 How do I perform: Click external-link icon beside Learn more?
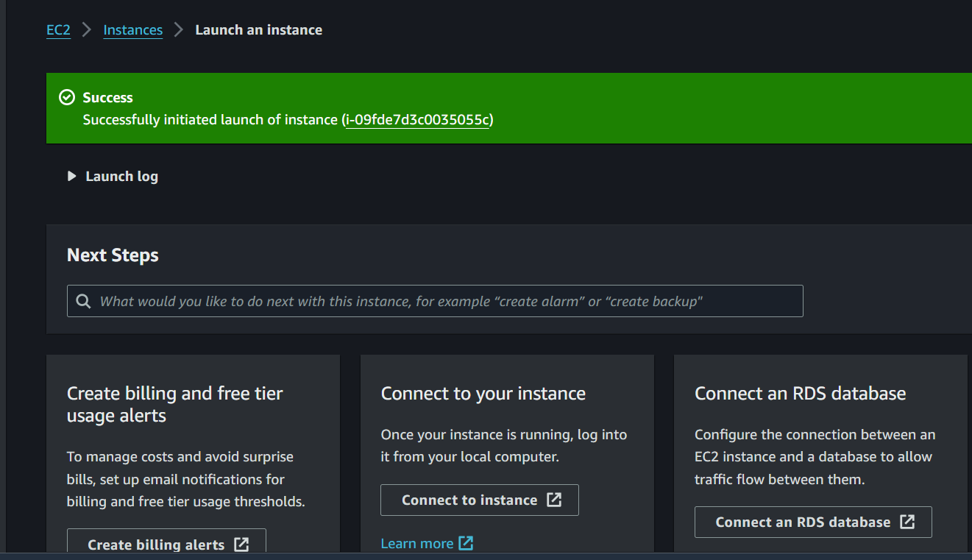(x=466, y=543)
